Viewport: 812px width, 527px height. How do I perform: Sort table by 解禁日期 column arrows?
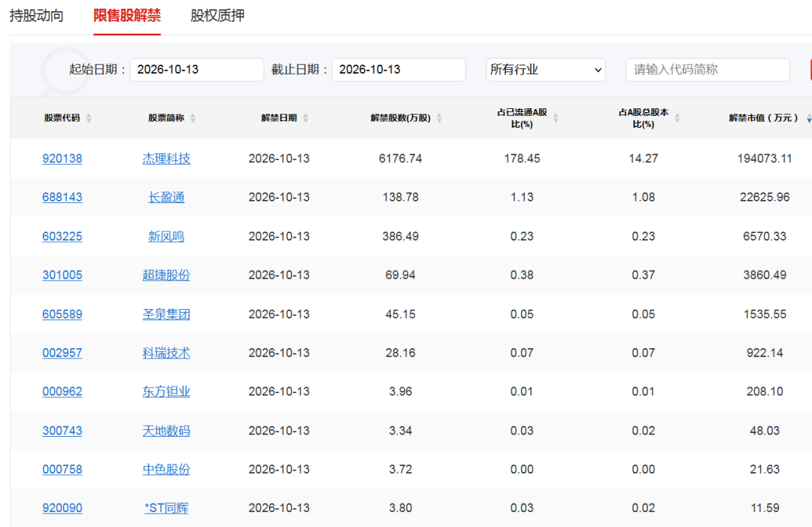click(305, 118)
